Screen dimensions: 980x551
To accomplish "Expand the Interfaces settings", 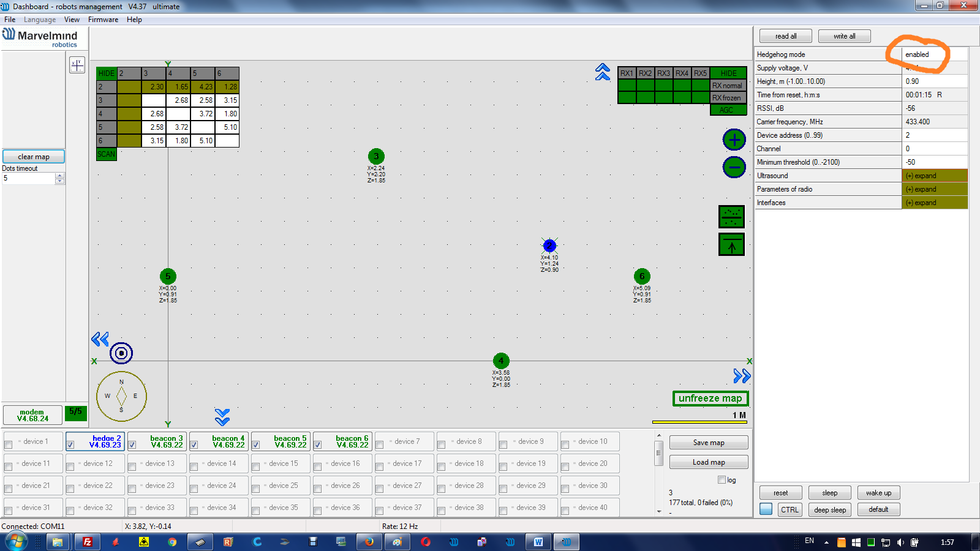I will [x=935, y=203].
